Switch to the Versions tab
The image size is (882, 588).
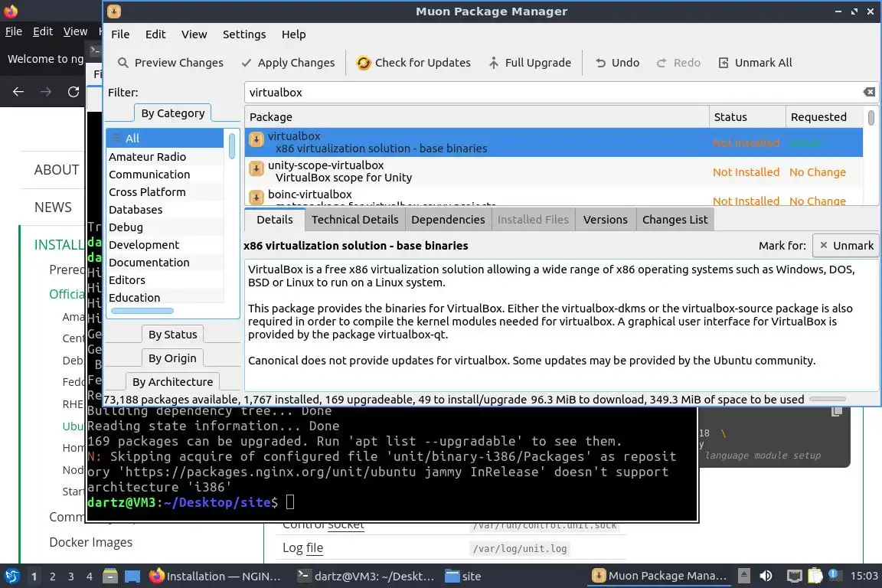tap(606, 220)
